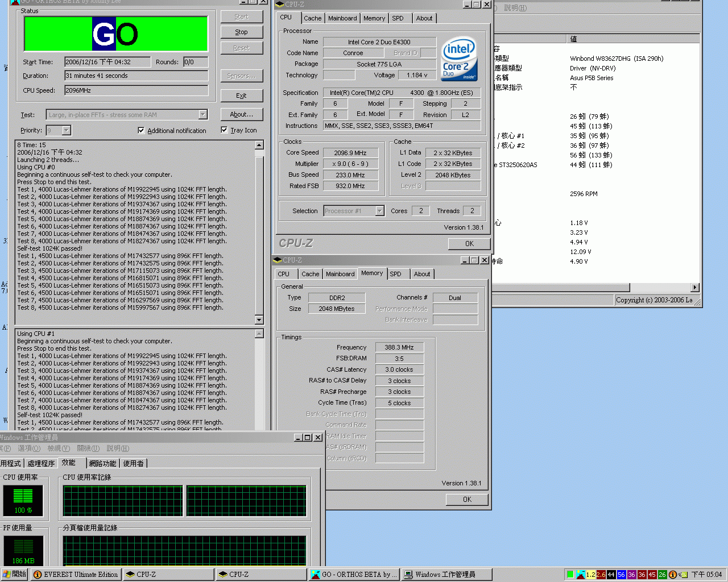
Task: Click the dark red 36 tray icon
Action: pos(642,575)
